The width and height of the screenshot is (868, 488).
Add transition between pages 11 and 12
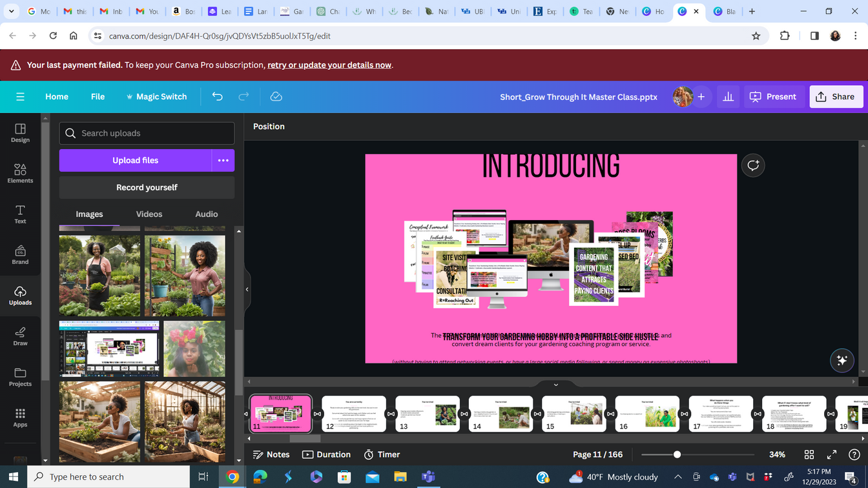[x=317, y=414]
